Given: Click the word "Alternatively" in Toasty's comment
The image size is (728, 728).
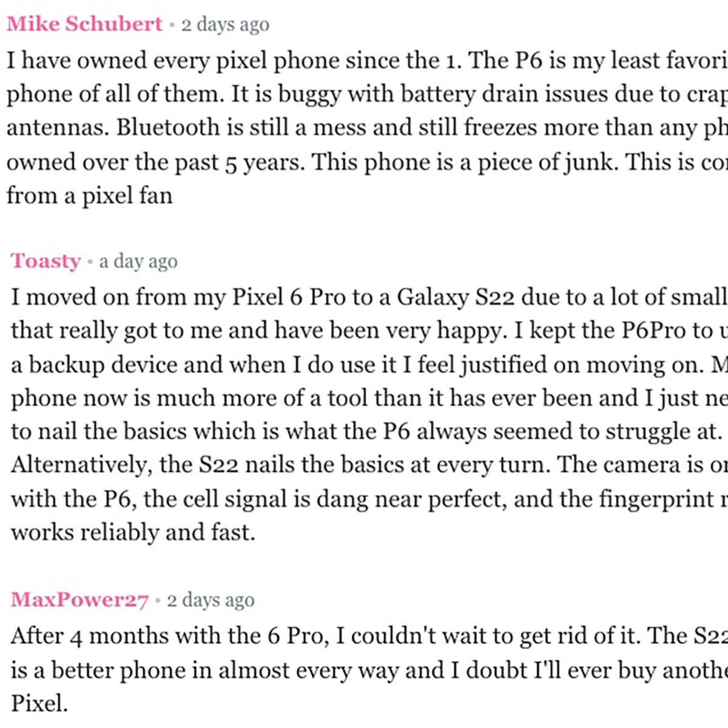Looking at the screenshot, I should coord(79,465).
